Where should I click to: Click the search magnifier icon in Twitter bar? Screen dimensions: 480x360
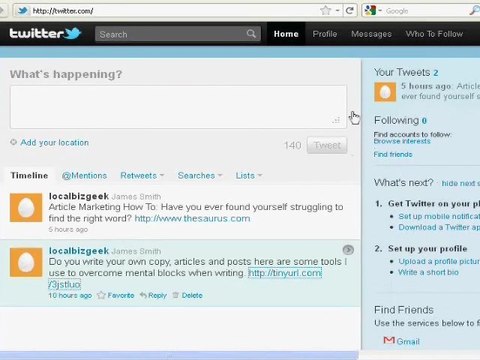point(251,34)
